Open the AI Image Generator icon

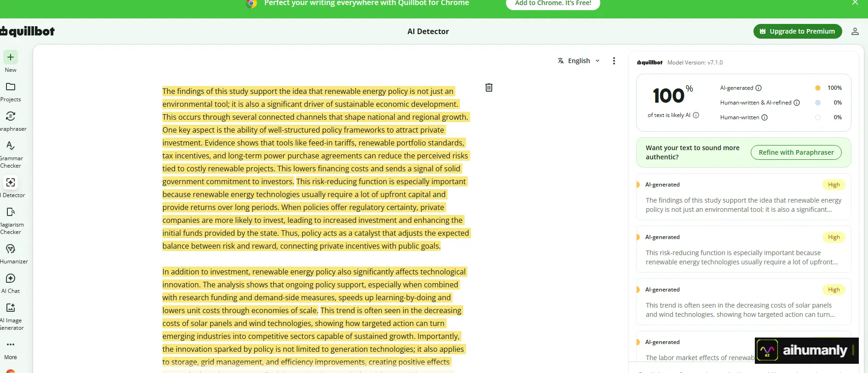[x=11, y=308]
